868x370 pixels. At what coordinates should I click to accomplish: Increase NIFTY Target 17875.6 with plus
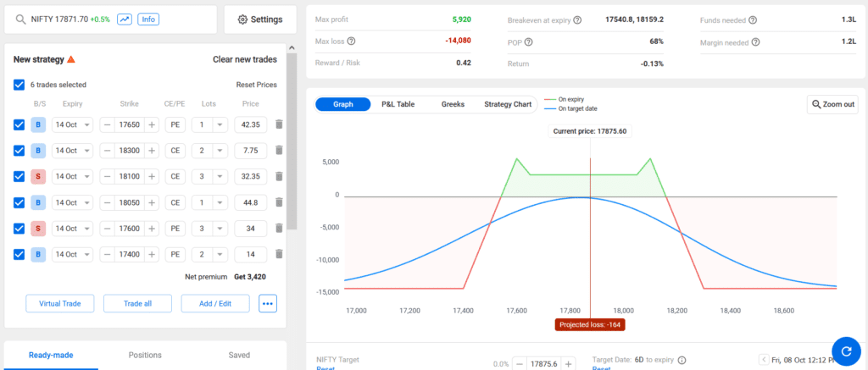point(568,364)
